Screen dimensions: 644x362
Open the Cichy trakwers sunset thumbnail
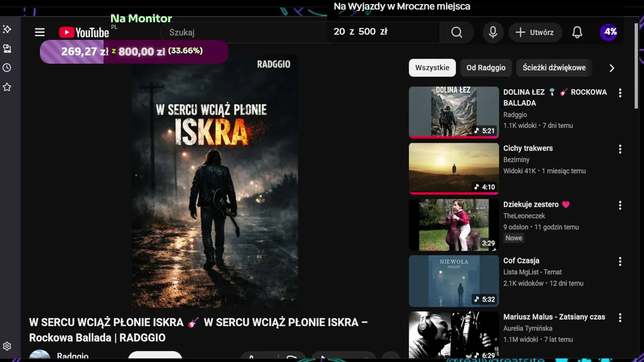click(x=454, y=168)
